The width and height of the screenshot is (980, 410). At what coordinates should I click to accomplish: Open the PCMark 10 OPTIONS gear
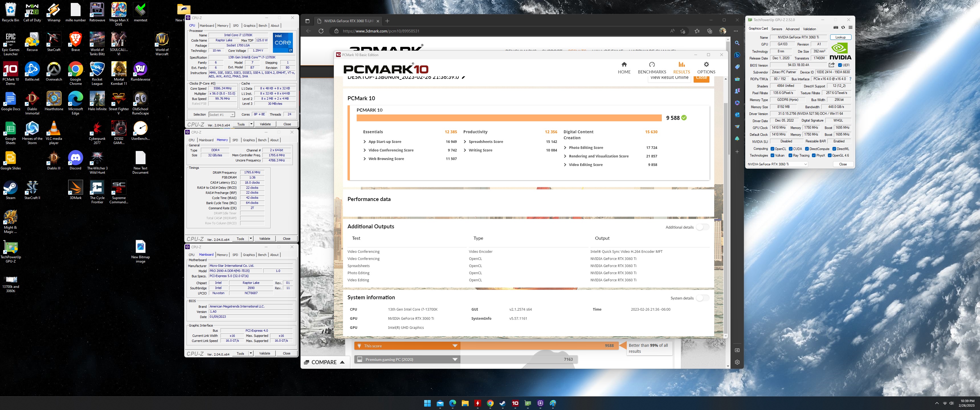(x=706, y=68)
